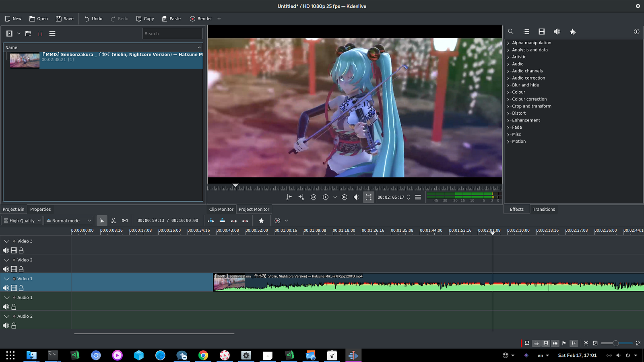Lock the Audio 1 track
Image resolution: width=644 pixels, height=362 pixels.
click(x=14, y=307)
